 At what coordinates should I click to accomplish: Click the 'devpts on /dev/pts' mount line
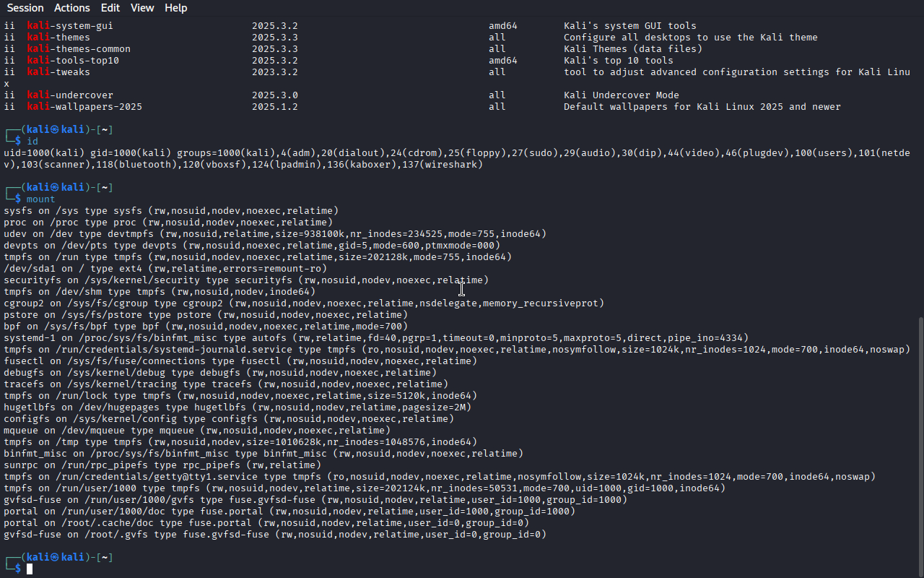point(252,246)
